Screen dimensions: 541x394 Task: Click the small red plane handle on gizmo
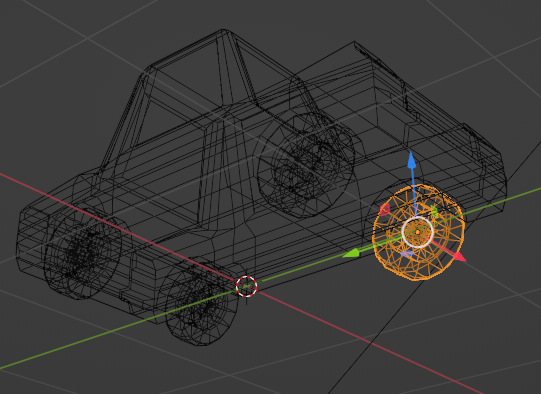pyautogui.click(x=385, y=209)
